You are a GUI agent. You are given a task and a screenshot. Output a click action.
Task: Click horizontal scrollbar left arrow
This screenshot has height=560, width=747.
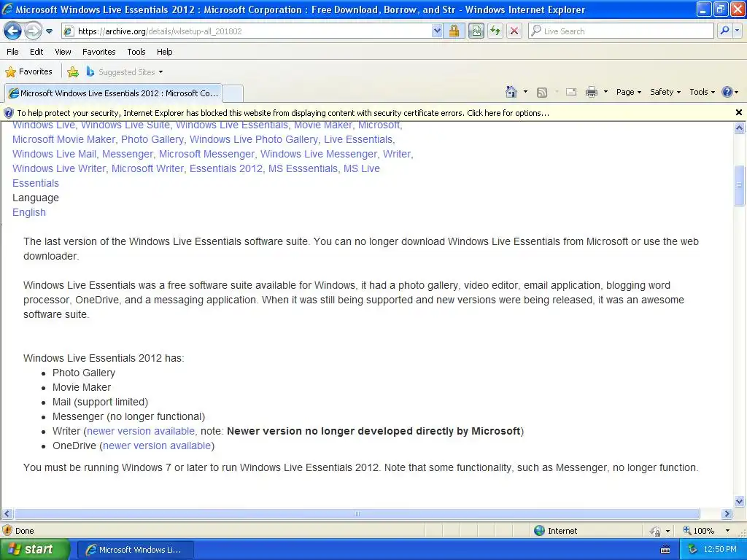tap(7, 514)
